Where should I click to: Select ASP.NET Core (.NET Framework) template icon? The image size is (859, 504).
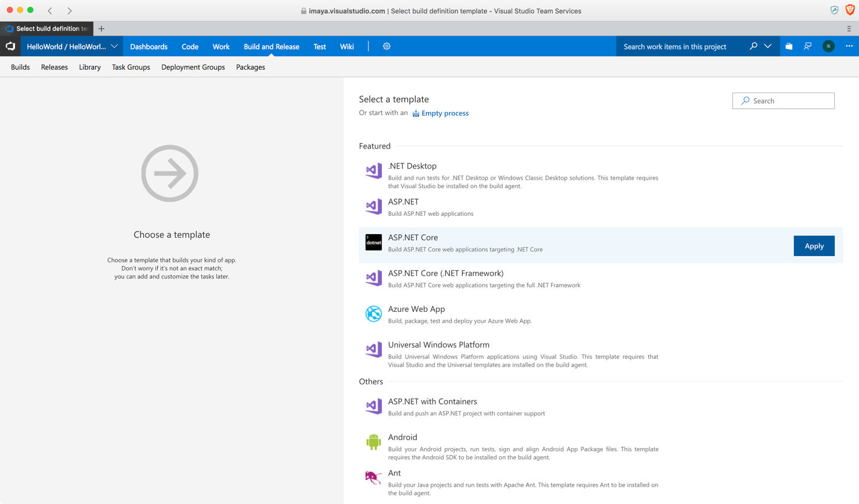click(374, 278)
